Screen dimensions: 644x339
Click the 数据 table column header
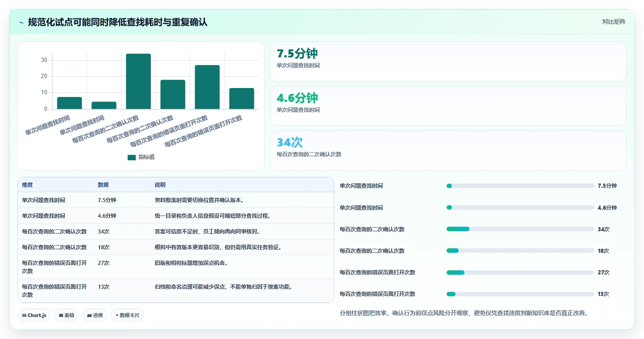[103, 185]
